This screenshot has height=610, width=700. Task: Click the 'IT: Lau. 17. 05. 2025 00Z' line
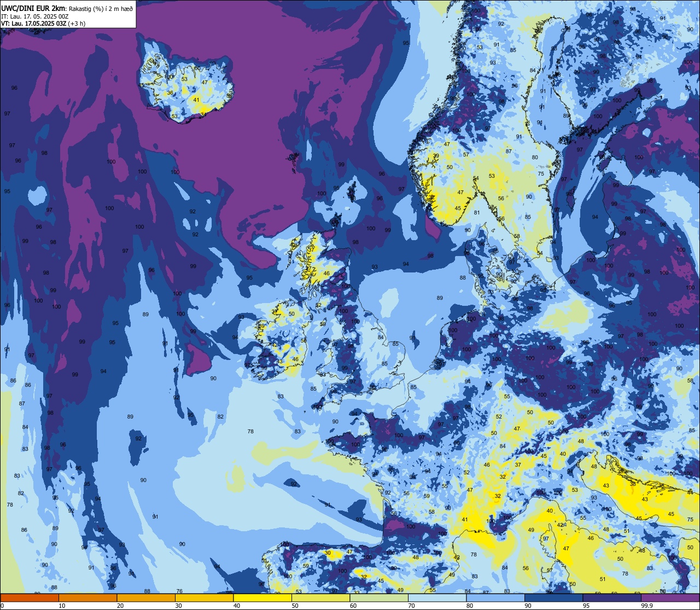[35, 16]
